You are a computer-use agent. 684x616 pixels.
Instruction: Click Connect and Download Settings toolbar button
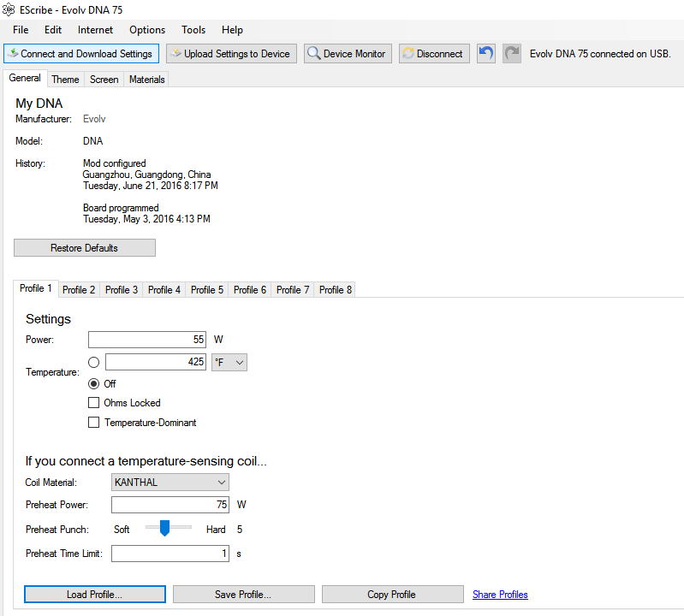point(80,53)
